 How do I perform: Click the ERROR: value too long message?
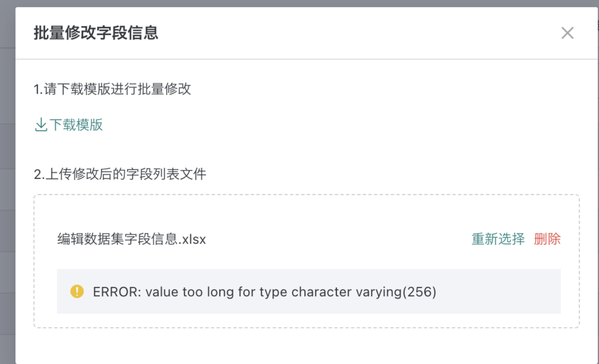click(x=265, y=291)
